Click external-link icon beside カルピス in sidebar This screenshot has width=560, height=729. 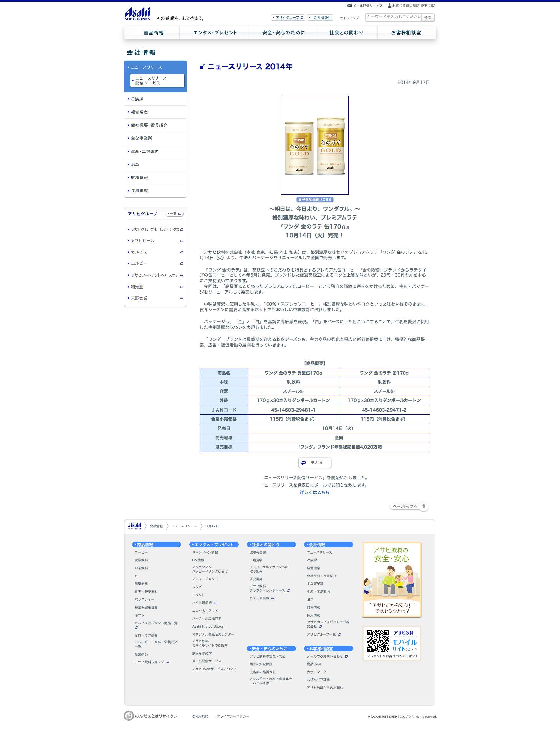(x=182, y=252)
